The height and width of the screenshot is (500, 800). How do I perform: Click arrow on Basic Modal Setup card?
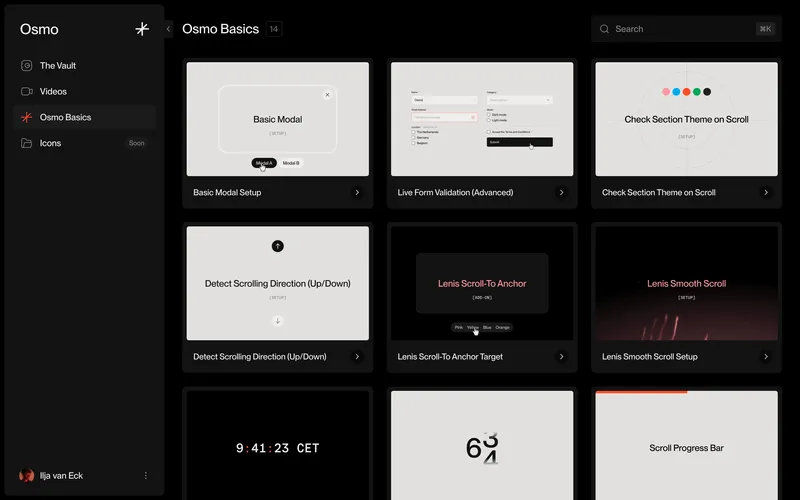tap(357, 192)
